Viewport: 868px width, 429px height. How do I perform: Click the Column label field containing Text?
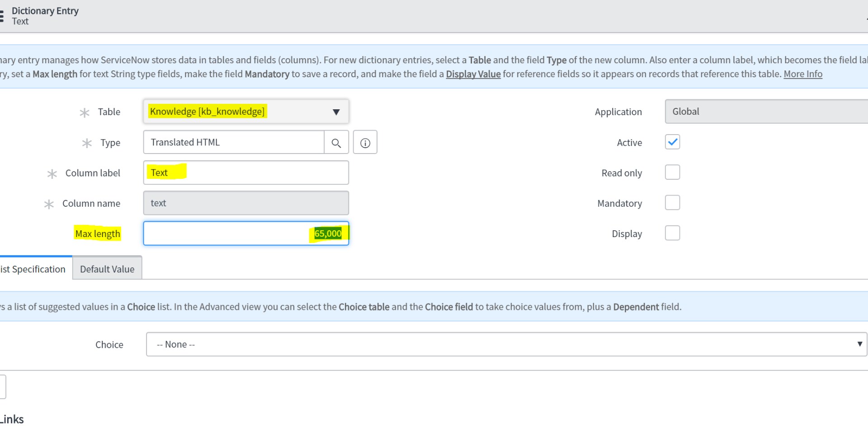(245, 173)
